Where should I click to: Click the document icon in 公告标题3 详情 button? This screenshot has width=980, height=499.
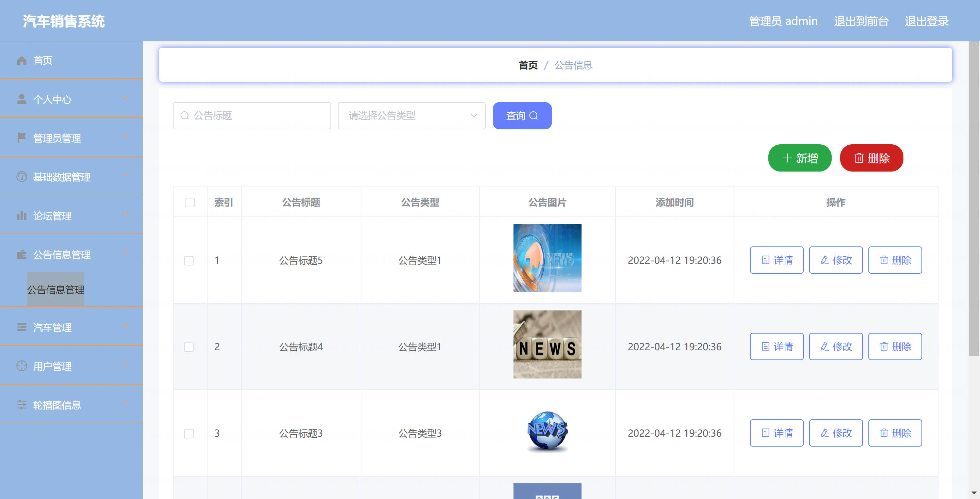(x=765, y=433)
